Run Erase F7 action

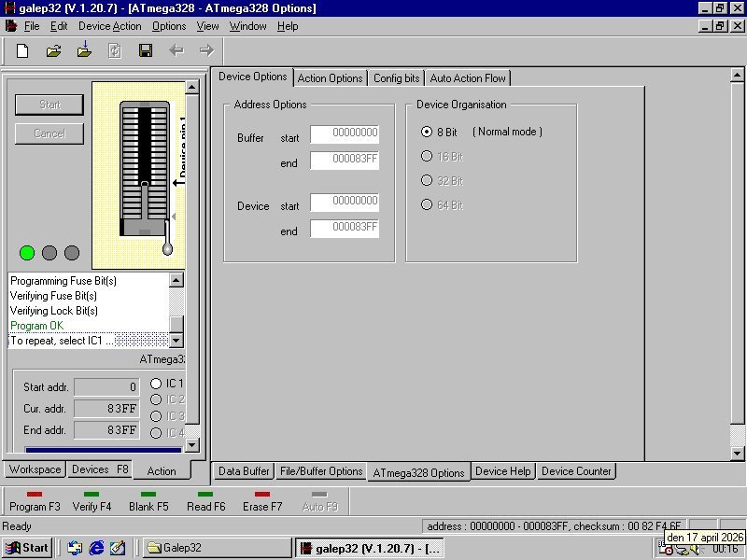(262, 501)
